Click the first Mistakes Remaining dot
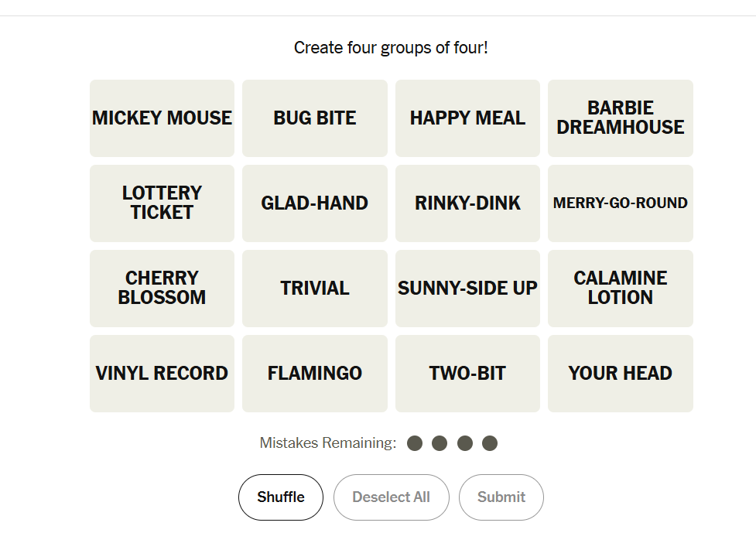 click(415, 443)
